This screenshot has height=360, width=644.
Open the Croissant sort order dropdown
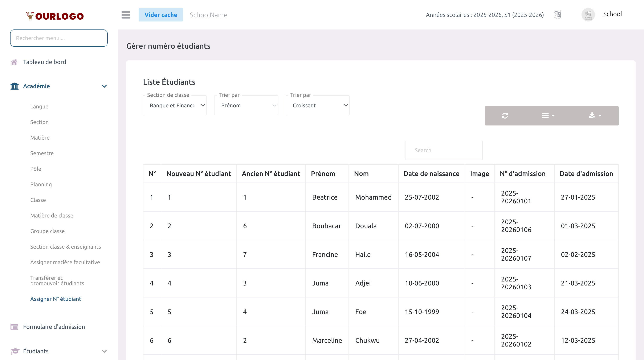point(317,105)
